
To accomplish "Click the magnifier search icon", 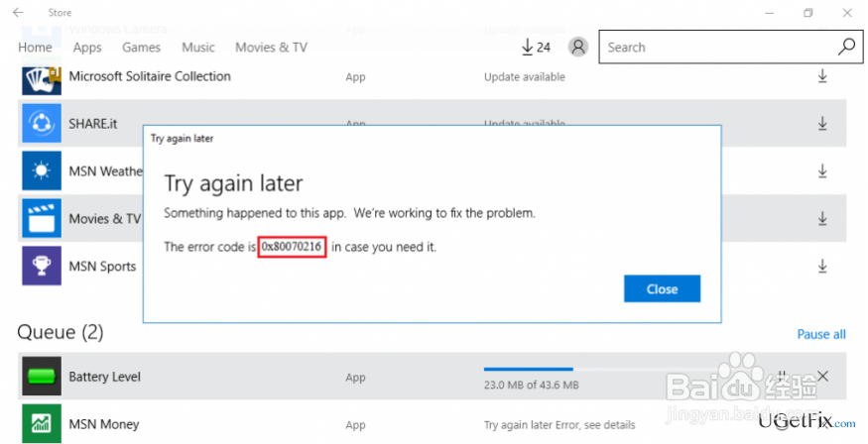I will click(846, 47).
